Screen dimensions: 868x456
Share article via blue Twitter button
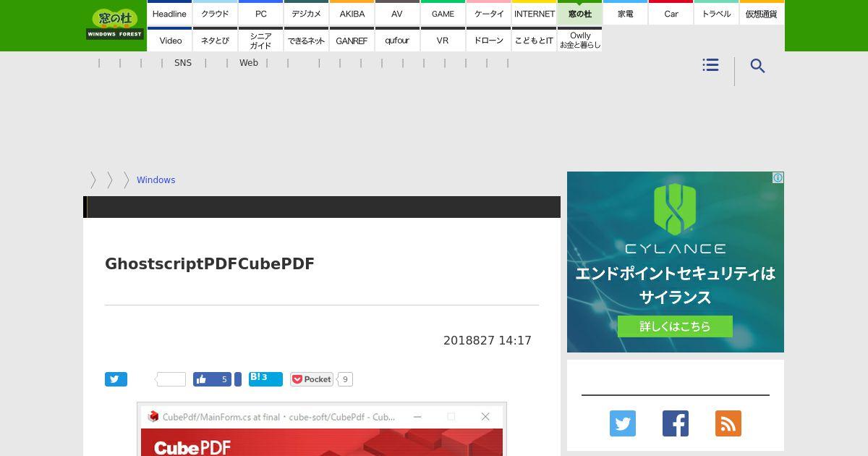pyautogui.click(x=116, y=379)
